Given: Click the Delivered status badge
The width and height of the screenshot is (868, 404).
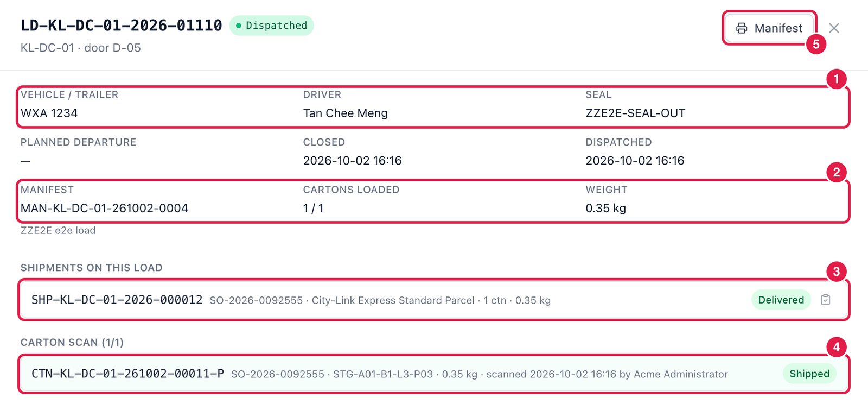Looking at the screenshot, I should pos(781,300).
